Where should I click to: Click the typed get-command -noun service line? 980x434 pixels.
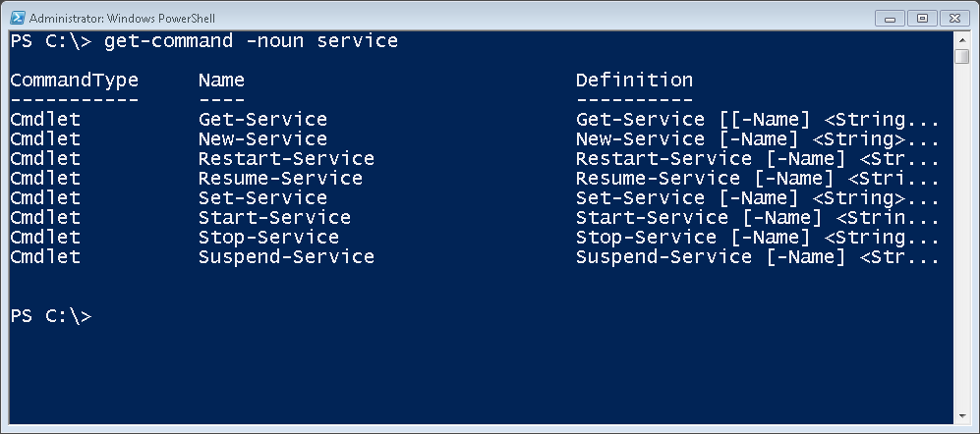(203, 41)
